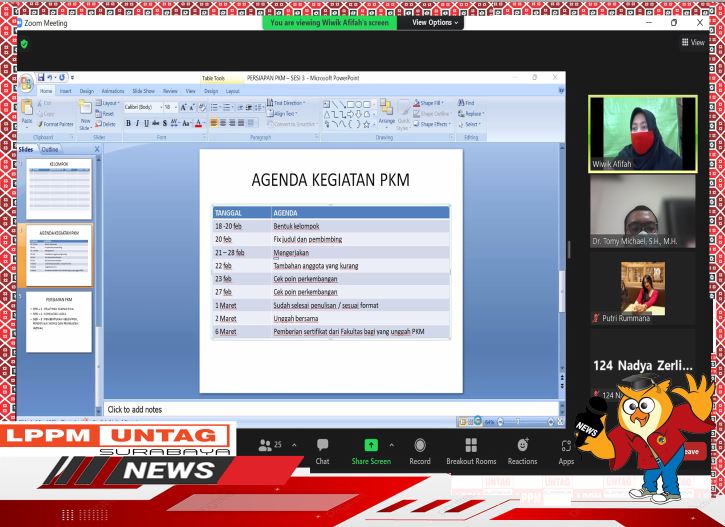Click Align Text in Paragraph group
This screenshot has height=527, width=725.
coord(282,113)
